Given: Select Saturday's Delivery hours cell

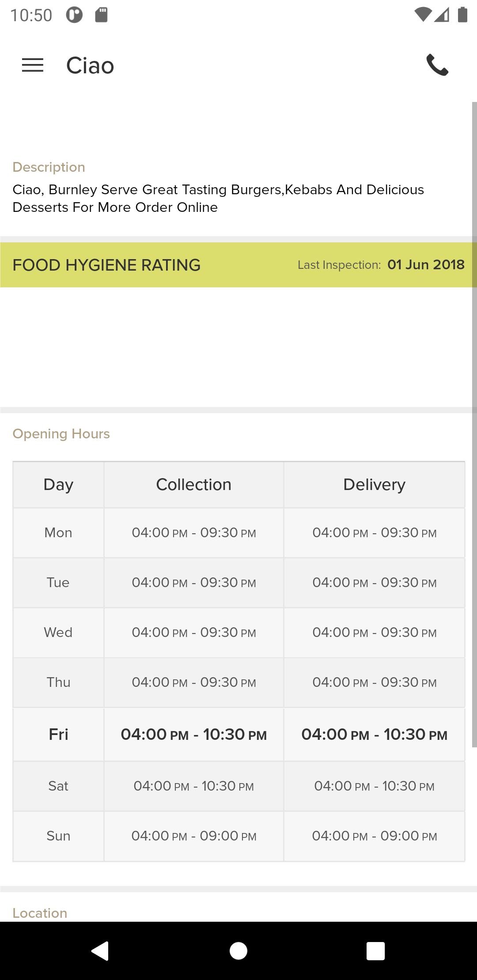Looking at the screenshot, I should coord(375,786).
